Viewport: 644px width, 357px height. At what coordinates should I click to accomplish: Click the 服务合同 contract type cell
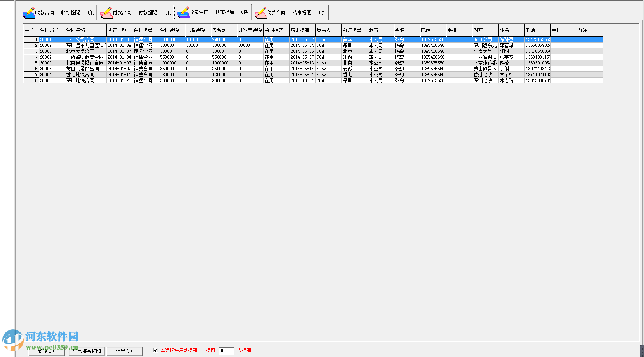pyautogui.click(x=146, y=51)
